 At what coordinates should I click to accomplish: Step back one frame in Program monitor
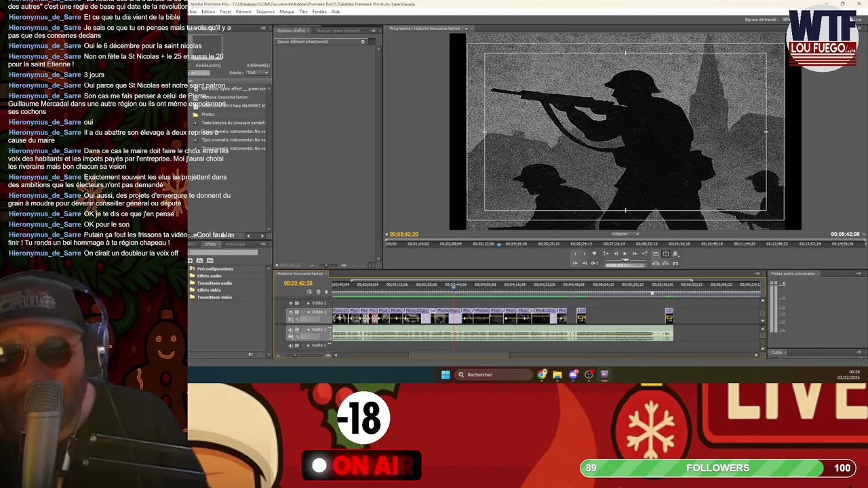pos(616,253)
